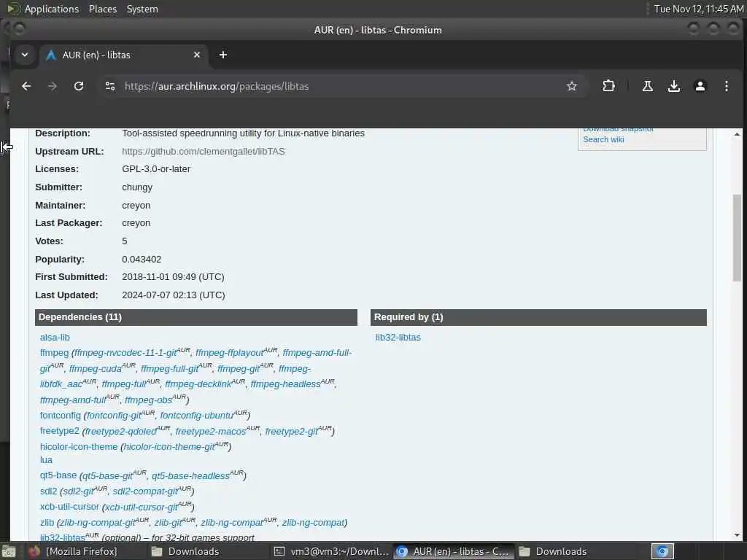Open the Applications menu
Screen dimensions: 747x560
[x=52, y=9]
